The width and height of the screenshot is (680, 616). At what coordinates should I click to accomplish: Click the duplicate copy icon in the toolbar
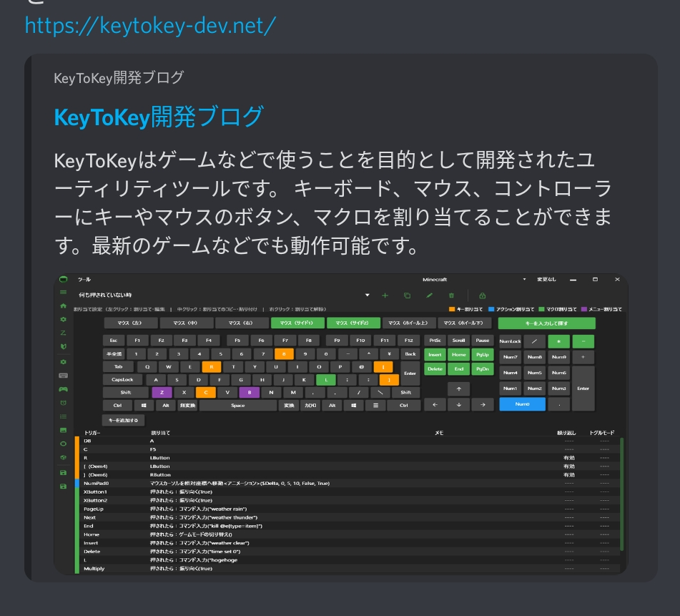coord(407,295)
